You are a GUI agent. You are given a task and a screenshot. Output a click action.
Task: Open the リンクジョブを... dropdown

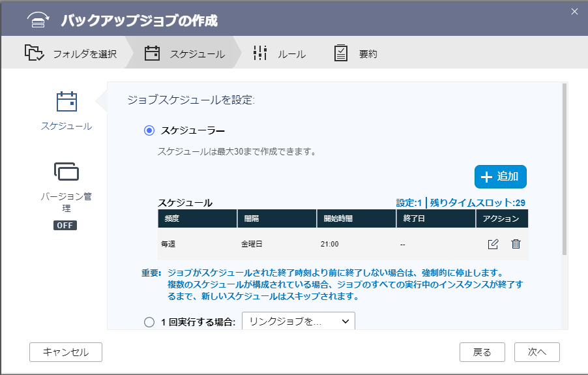click(298, 321)
